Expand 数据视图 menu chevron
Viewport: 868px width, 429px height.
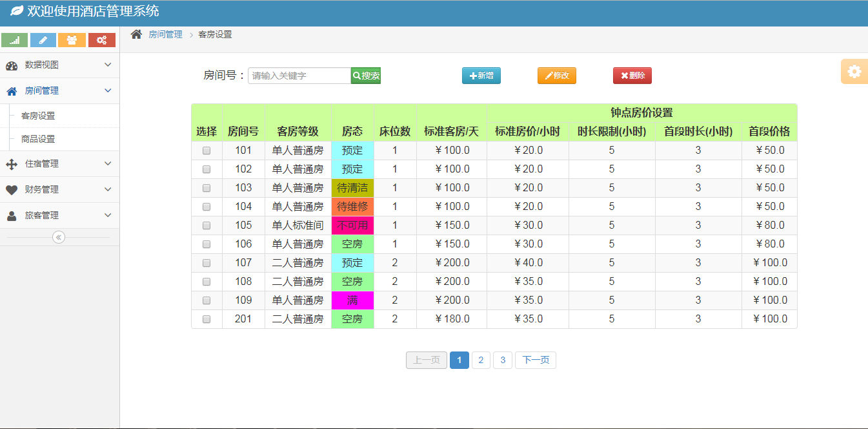coord(108,65)
